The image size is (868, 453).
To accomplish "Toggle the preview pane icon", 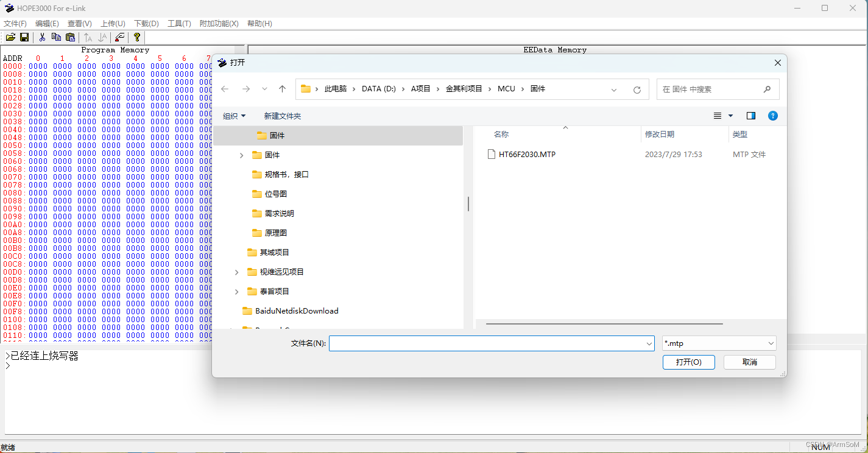I will coord(751,116).
